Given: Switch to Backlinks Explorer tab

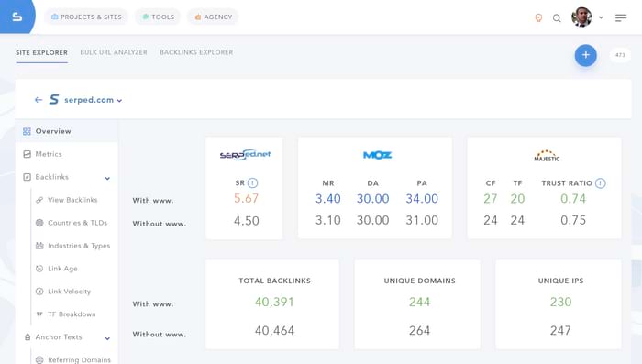Looking at the screenshot, I should pyautogui.click(x=196, y=52).
